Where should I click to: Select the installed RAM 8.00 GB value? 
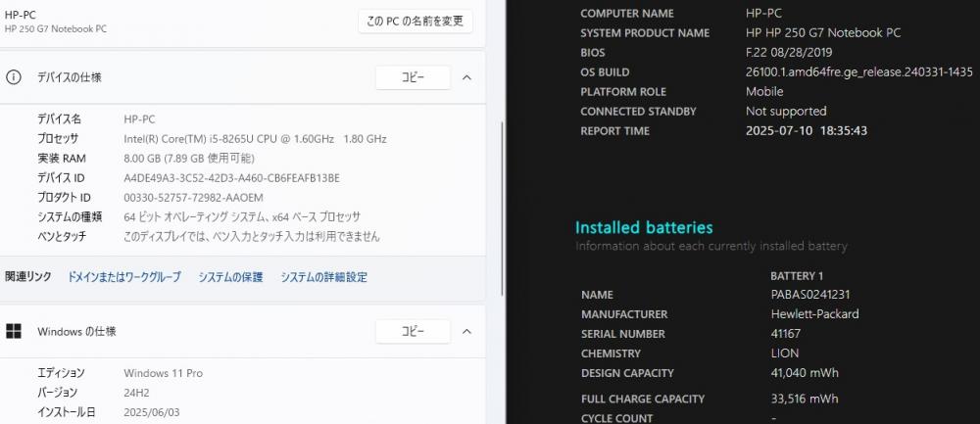pyautogui.click(x=189, y=158)
